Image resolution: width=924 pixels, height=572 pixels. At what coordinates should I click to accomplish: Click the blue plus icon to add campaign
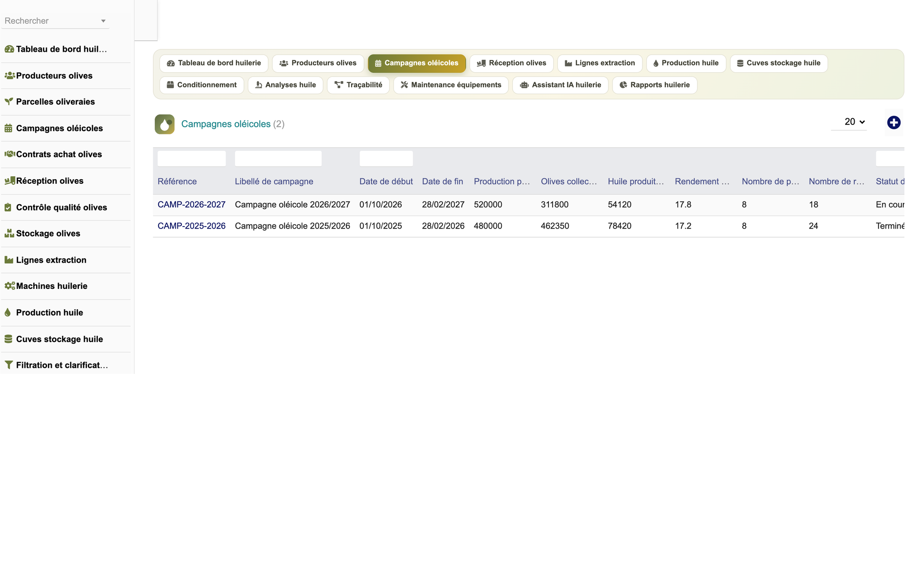point(894,123)
